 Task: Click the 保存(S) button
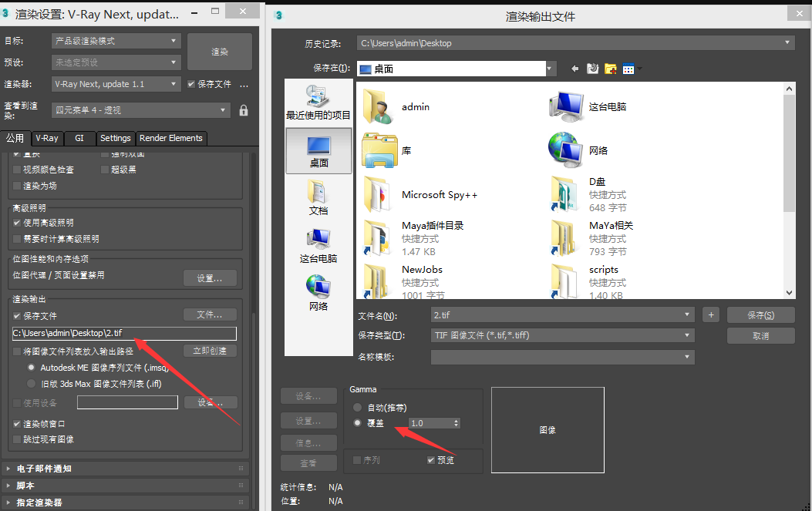pyautogui.click(x=761, y=314)
